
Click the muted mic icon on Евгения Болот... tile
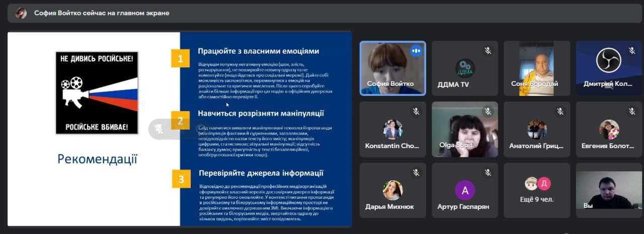click(x=632, y=111)
